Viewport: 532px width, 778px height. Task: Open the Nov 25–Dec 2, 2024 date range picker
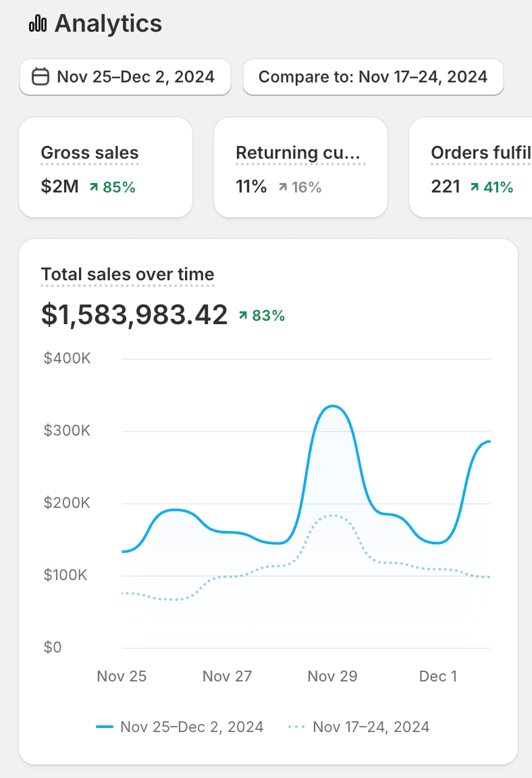[126, 76]
